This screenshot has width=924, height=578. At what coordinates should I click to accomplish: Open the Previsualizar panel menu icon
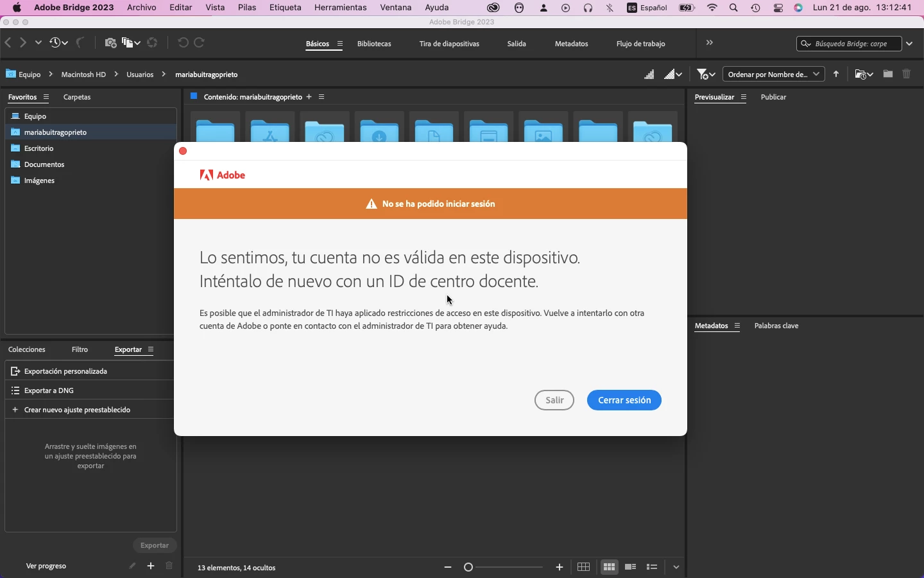(744, 98)
